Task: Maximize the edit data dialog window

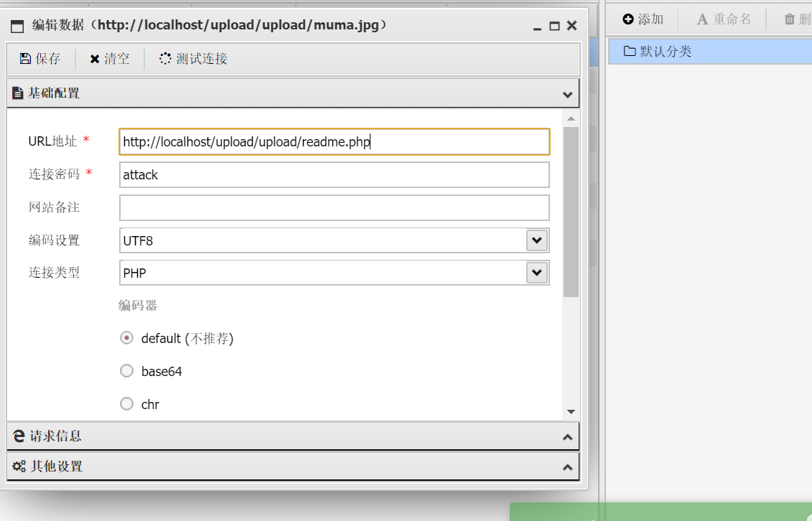Action: [x=554, y=26]
